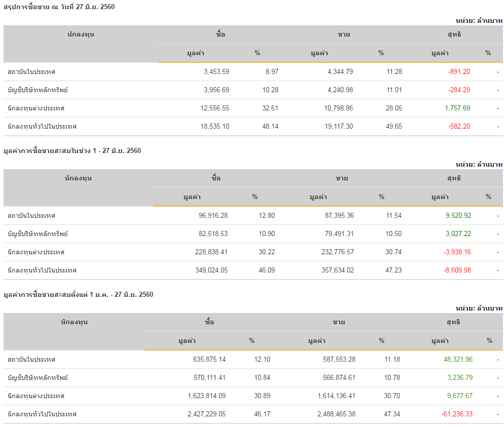504x427 pixels.
Task: Click the red net value -8,609.98
Action: [457, 270]
